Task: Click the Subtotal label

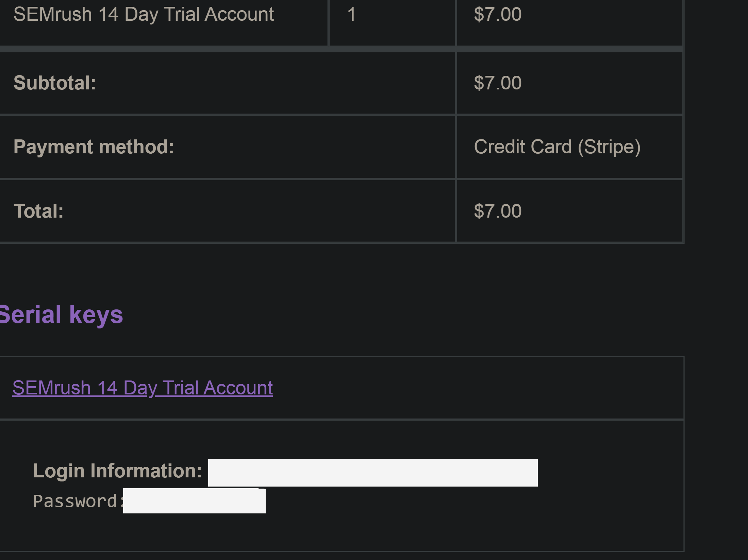Action: coord(55,83)
